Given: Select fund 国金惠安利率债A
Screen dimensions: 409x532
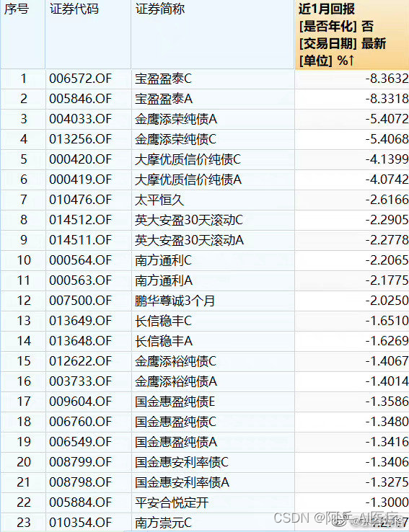Looking at the screenshot, I should [182, 482].
